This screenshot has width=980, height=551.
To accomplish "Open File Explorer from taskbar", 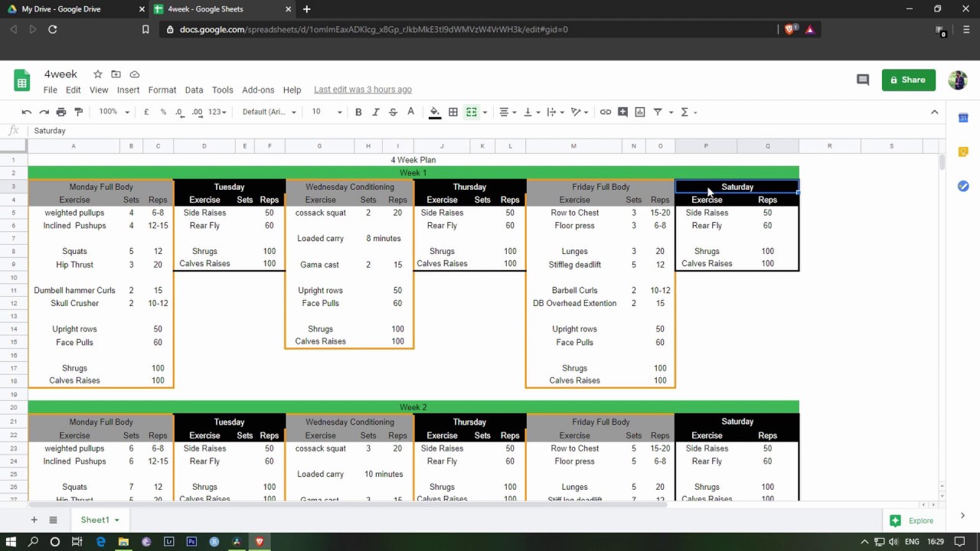I will [123, 542].
